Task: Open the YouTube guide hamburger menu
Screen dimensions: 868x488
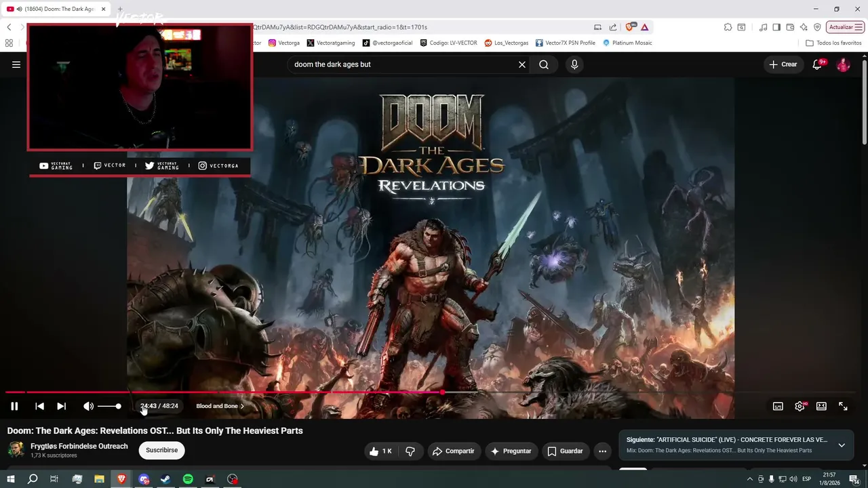Action: coord(16,64)
